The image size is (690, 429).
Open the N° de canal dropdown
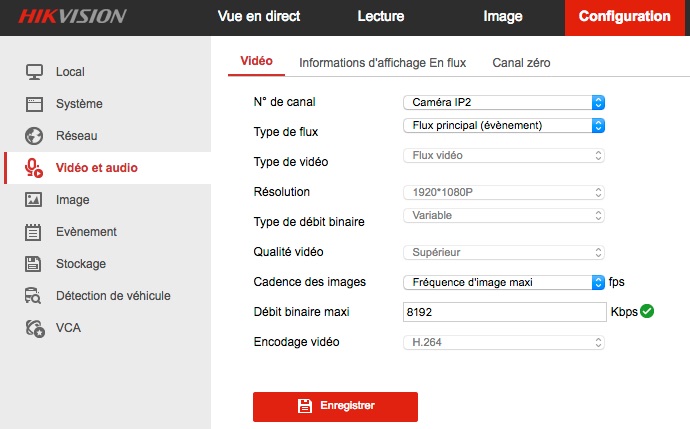(x=504, y=102)
